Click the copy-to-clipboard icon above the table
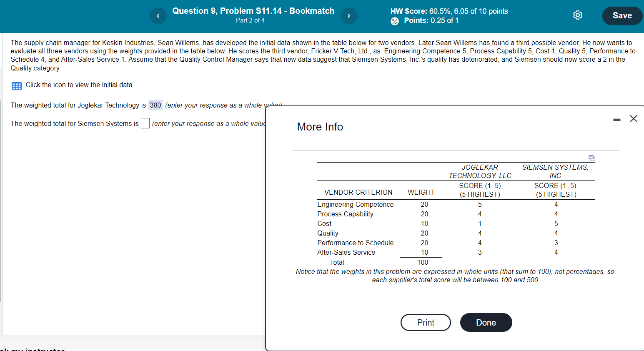Image resolution: width=644 pixels, height=351 pixels. 591,158
